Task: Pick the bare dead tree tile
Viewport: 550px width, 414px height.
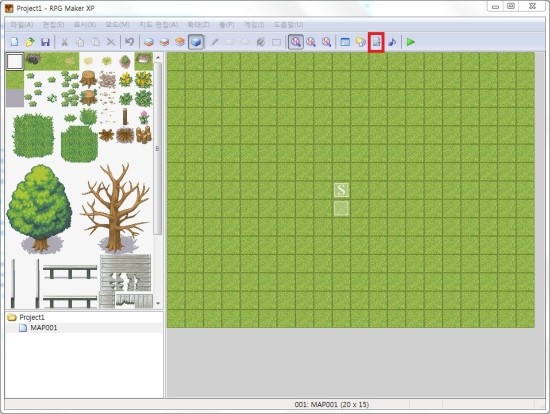Action: pos(115,208)
